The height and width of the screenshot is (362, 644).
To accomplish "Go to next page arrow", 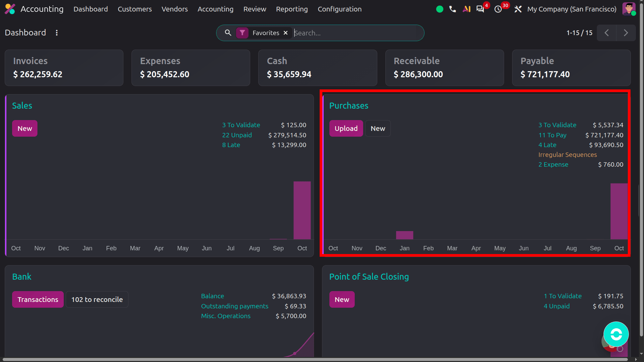I will (x=626, y=33).
